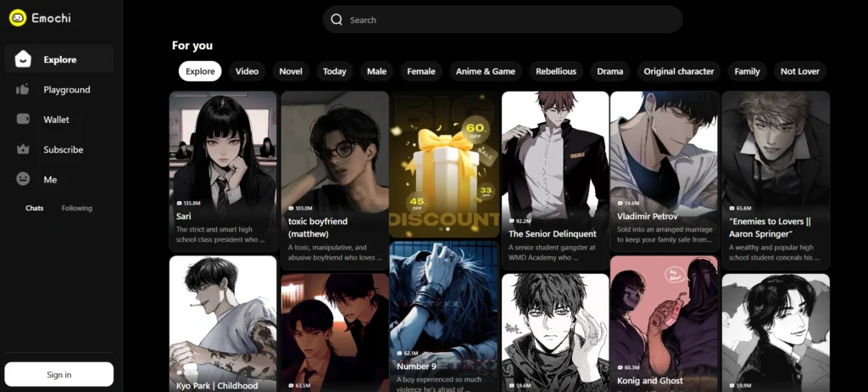
Task: Select the Novel category filter
Action: (291, 71)
